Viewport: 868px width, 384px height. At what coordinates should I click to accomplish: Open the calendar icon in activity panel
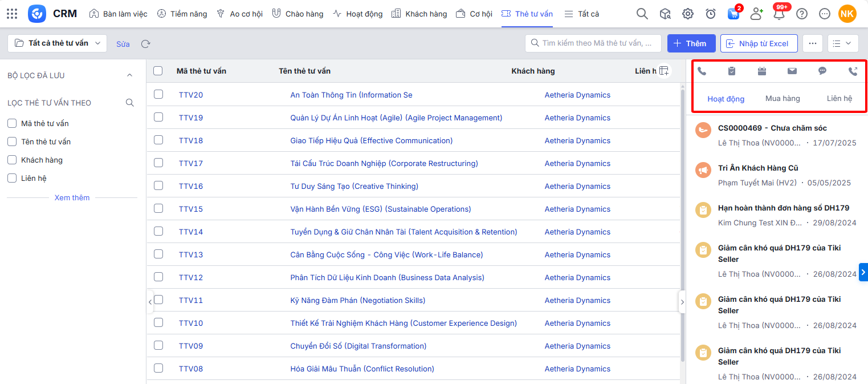click(762, 71)
